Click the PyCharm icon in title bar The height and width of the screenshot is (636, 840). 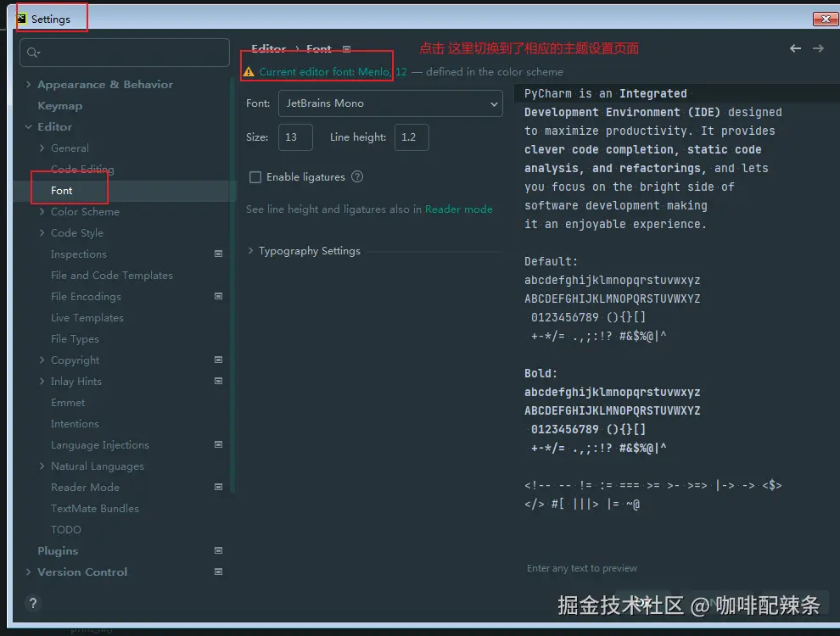[x=21, y=19]
